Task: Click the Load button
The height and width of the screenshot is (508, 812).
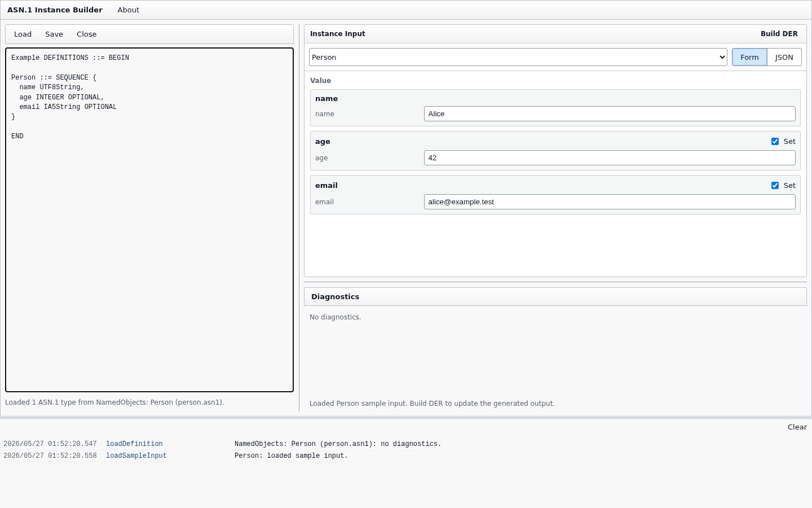Action: tap(23, 34)
